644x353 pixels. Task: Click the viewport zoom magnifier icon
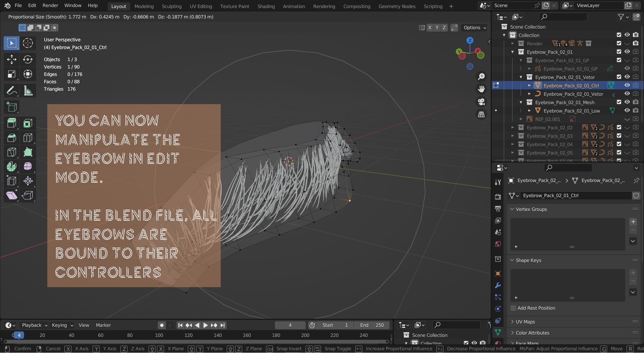click(x=481, y=77)
